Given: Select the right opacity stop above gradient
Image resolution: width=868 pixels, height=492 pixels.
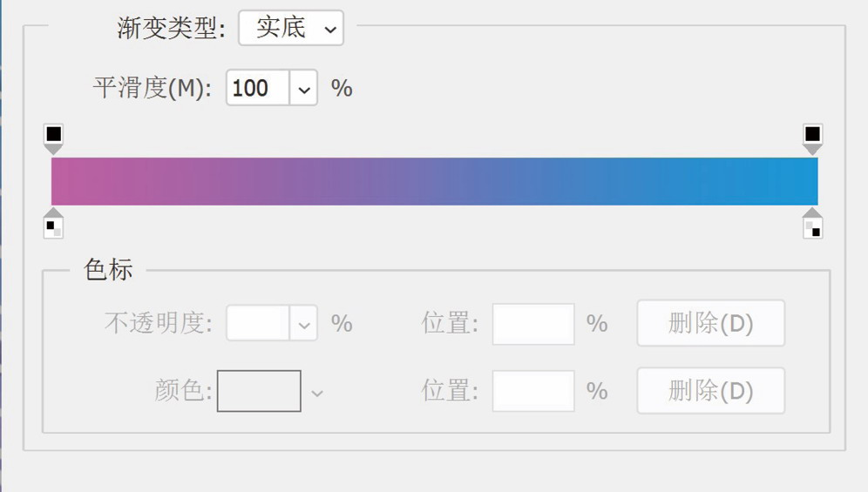Looking at the screenshot, I should click(812, 138).
